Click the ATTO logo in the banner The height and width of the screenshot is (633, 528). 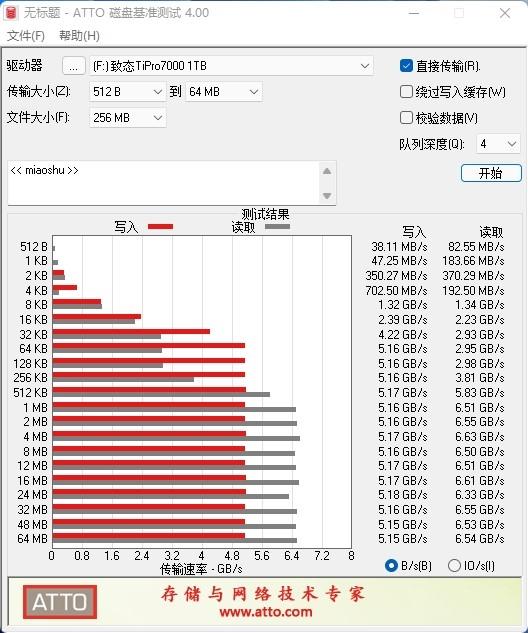click(60, 602)
